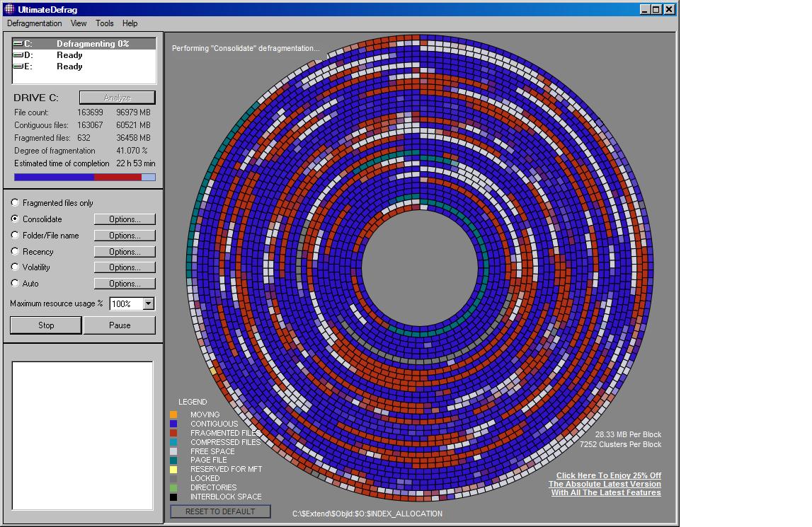Select the Recency radio button

coord(15,251)
